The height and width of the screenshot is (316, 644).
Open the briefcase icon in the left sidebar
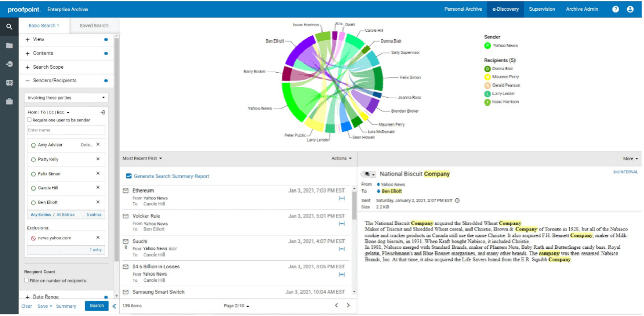(9, 101)
